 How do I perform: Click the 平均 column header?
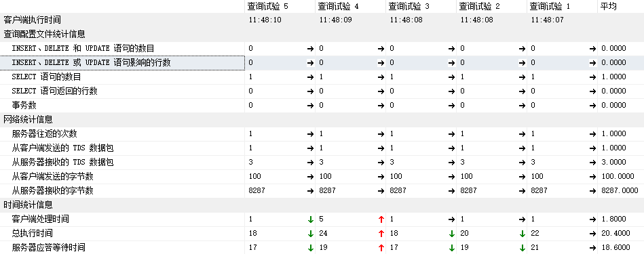pyautogui.click(x=608, y=6)
